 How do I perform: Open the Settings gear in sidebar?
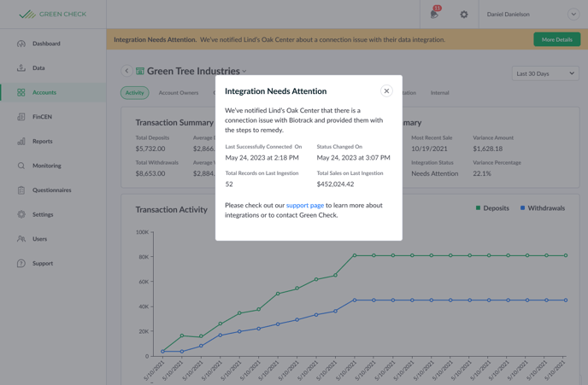(21, 214)
